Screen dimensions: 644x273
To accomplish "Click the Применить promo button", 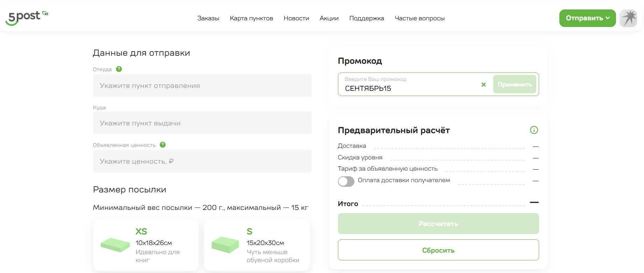I will pos(515,84).
